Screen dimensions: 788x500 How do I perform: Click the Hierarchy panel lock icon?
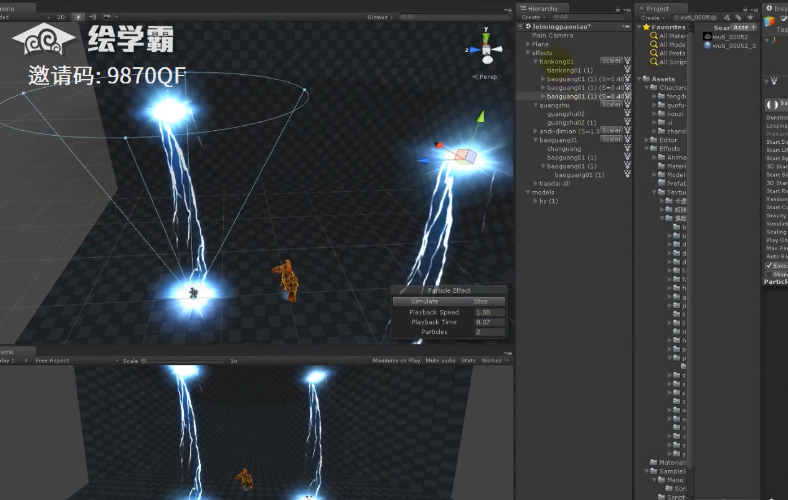(x=618, y=9)
